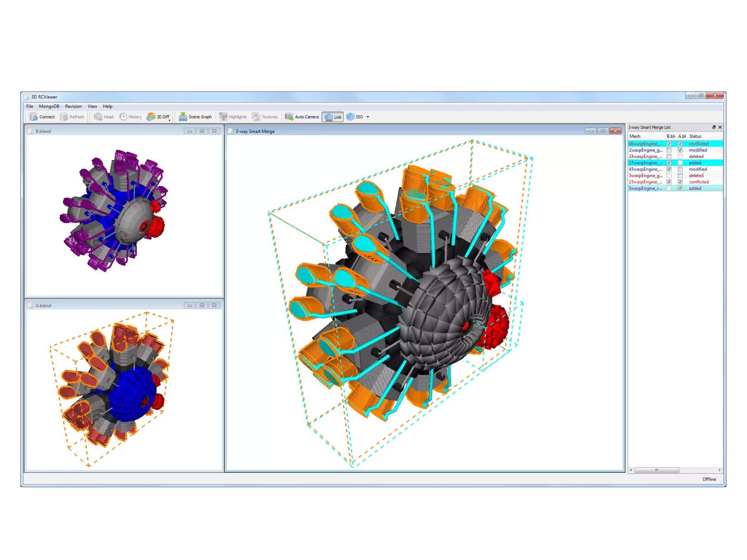
Task: Open the 3D Diff dropdown arrow
Action: pyautogui.click(x=170, y=120)
